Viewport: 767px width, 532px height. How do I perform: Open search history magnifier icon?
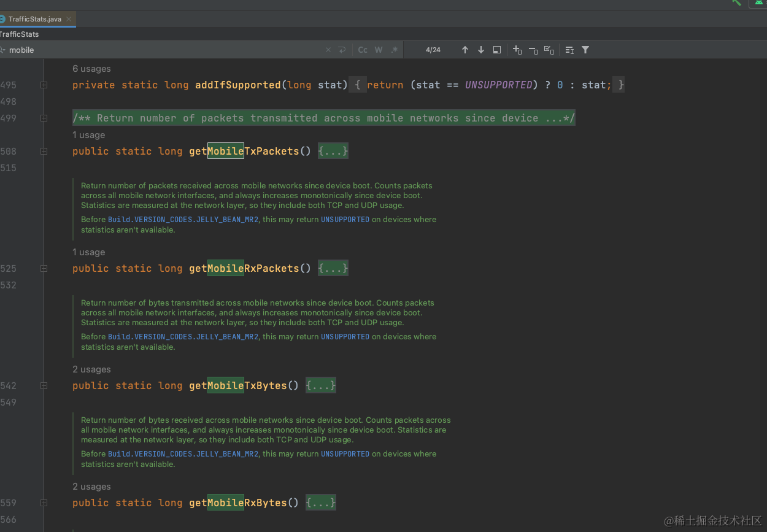coord(2,50)
